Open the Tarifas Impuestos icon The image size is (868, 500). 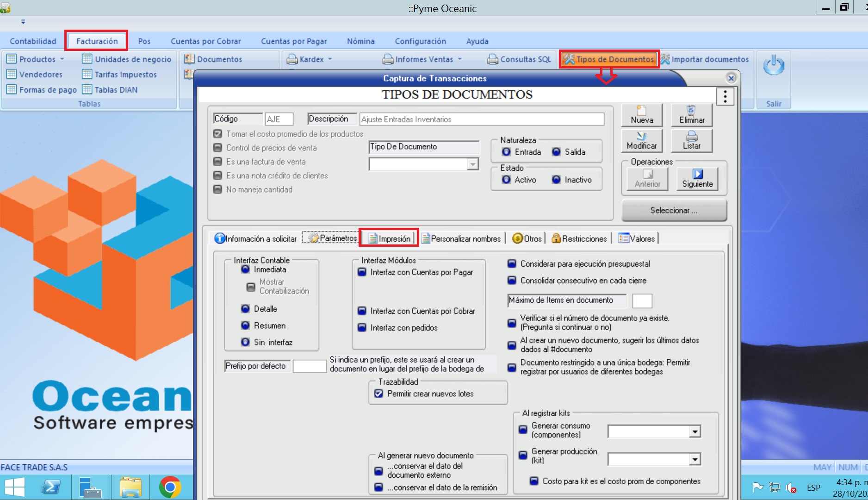(87, 74)
